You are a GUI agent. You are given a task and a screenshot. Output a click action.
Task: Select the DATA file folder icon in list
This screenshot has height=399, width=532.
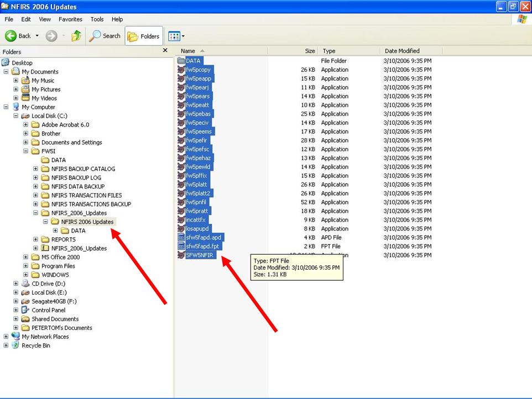pos(181,61)
